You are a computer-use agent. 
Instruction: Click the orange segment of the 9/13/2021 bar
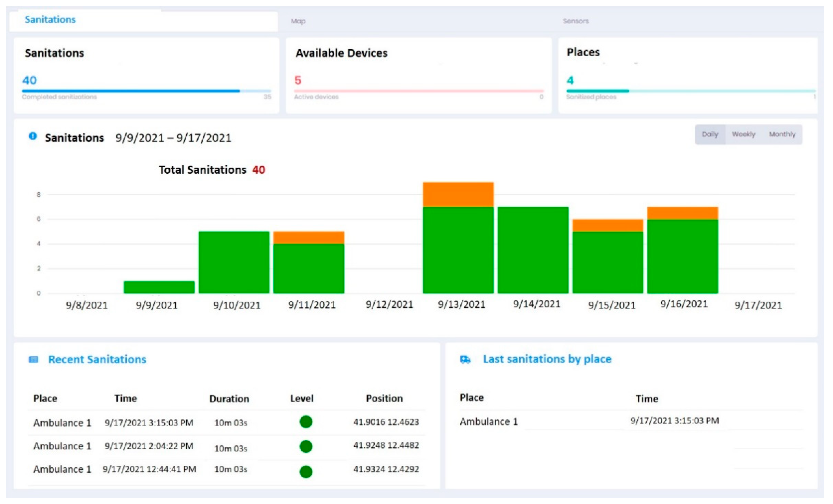458,195
